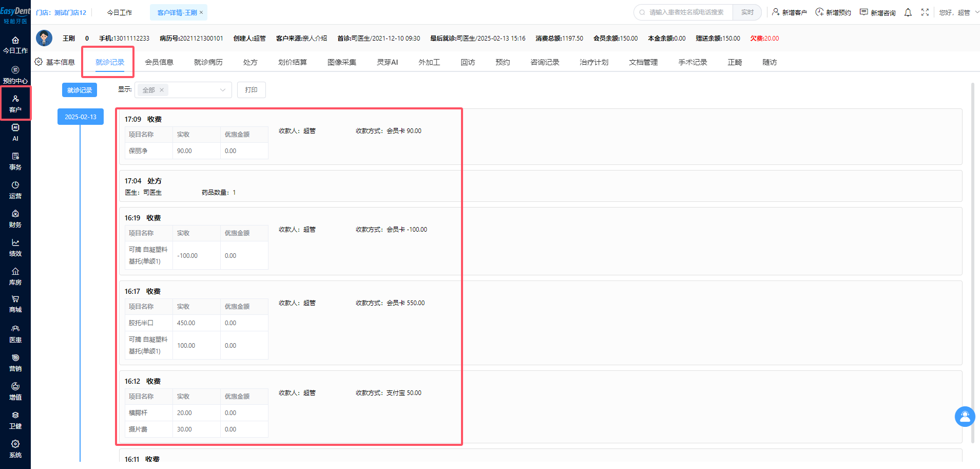980x469 pixels.
Task: Open the 卫健 sidebar module
Action: pyautogui.click(x=15, y=420)
